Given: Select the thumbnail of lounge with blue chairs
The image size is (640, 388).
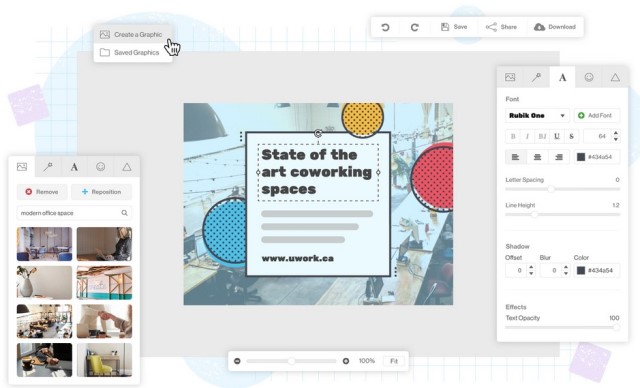Looking at the screenshot, I should point(44,244).
